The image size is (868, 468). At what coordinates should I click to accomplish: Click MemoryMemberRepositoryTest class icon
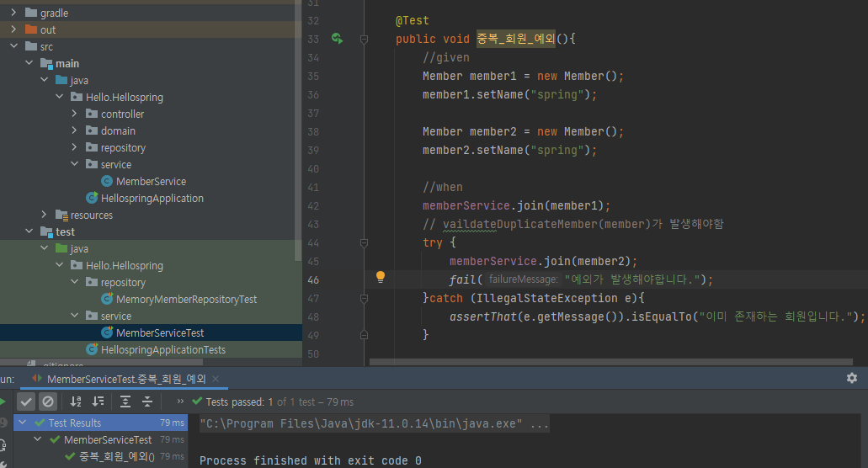108,300
